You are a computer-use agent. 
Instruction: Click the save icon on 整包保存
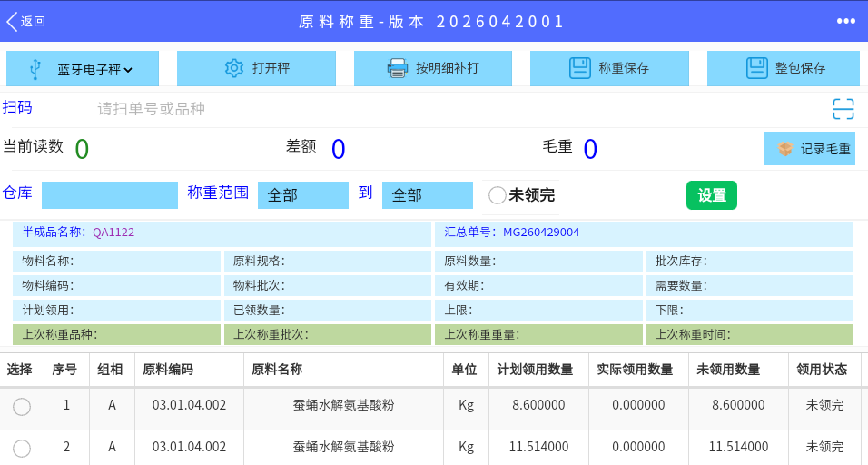pyautogui.click(x=756, y=68)
